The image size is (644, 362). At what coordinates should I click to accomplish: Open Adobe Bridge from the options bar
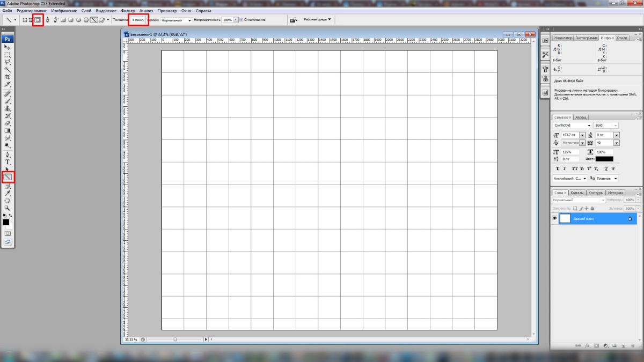pos(294,20)
